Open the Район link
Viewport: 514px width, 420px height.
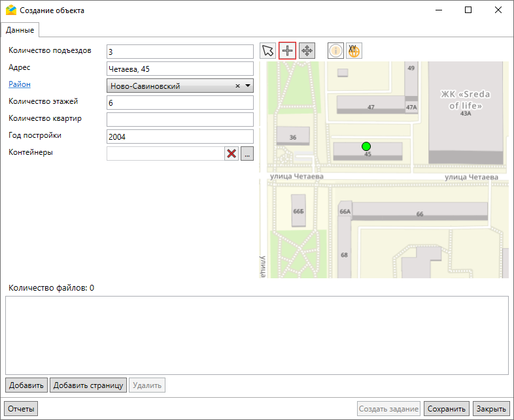tap(20, 84)
